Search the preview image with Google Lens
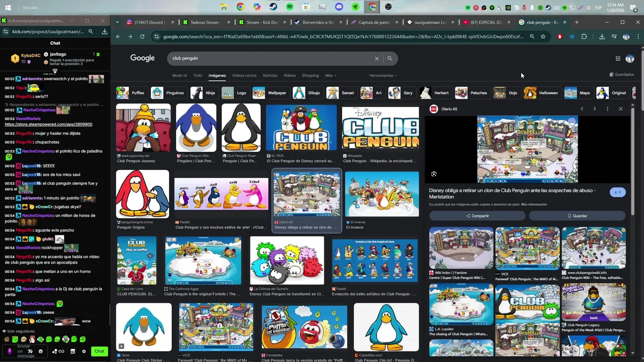Image resolution: width=644 pixels, height=362 pixels. (434, 174)
